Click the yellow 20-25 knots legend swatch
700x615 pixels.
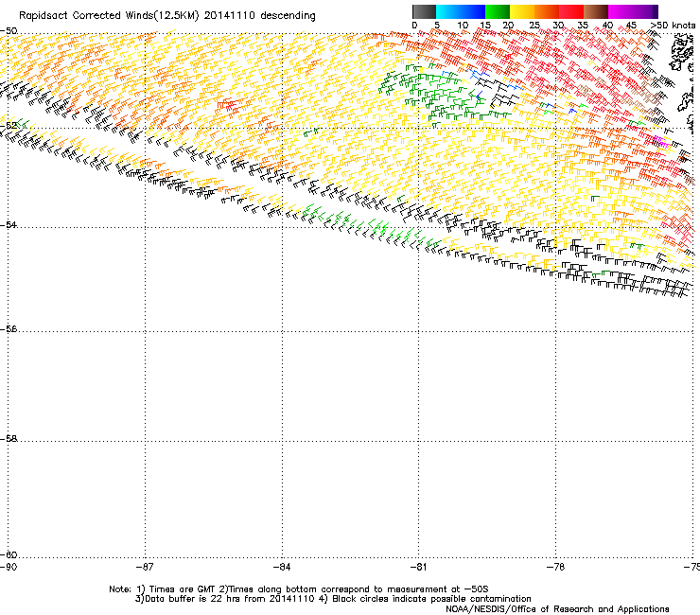[x=522, y=11]
